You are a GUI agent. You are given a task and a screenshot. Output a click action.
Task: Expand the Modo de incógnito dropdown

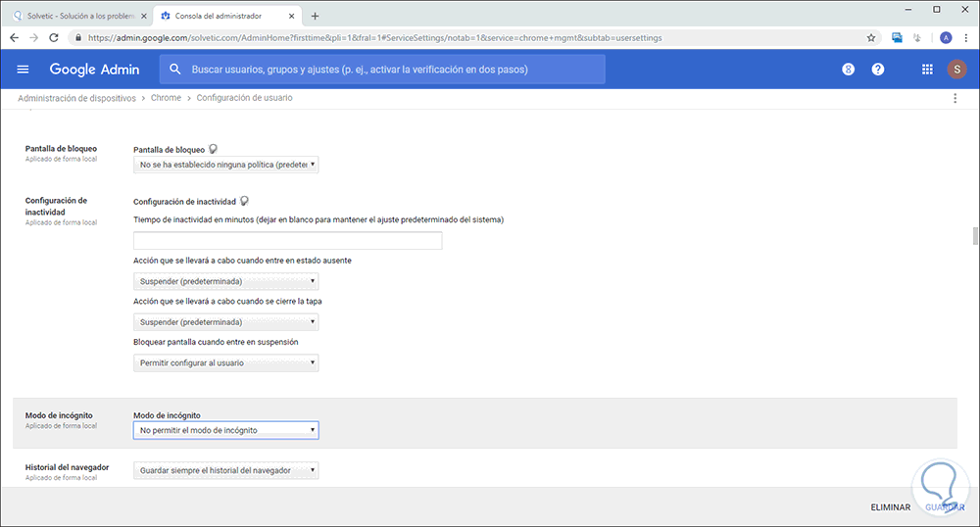point(226,430)
